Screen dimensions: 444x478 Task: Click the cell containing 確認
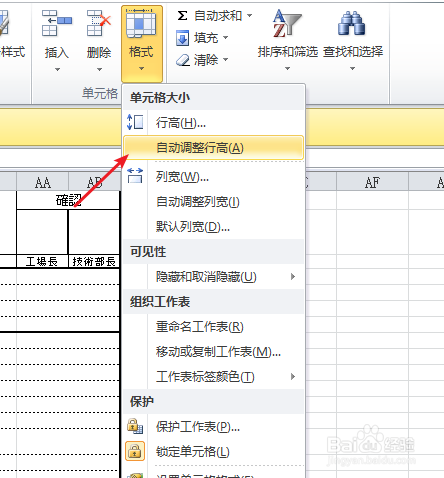click(x=68, y=200)
